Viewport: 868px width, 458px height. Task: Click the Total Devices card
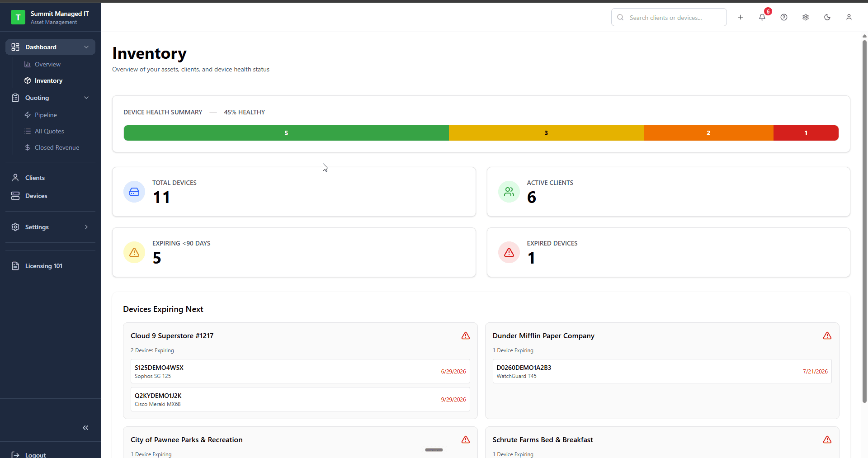point(294,192)
